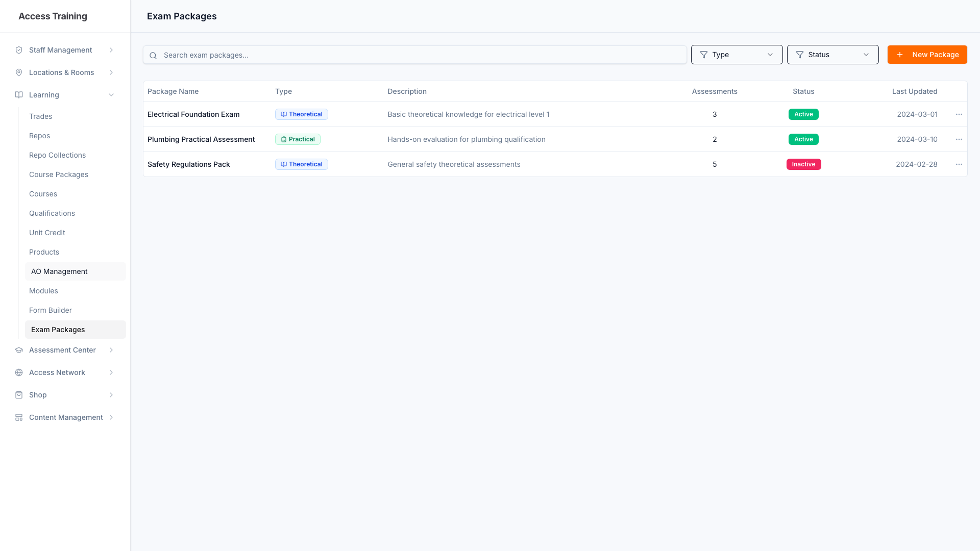The image size is (980, 551).
Task: Open row actions for Plumbing Practical Assessment
Action: click(x=959, y=139)
